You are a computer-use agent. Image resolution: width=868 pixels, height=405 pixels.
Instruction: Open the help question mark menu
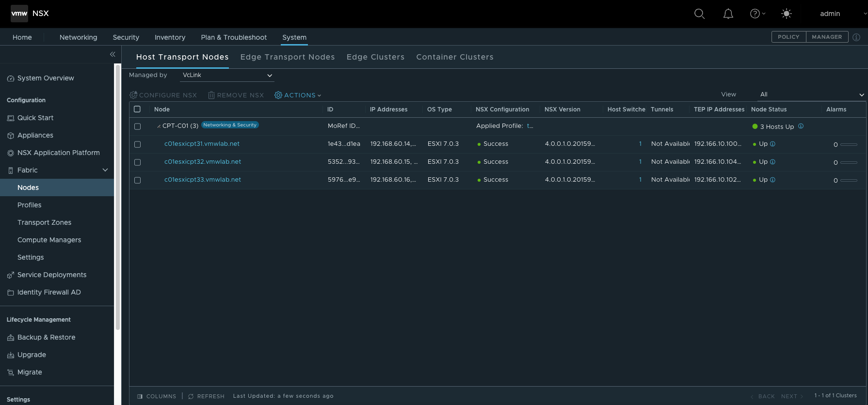point(757,14)
